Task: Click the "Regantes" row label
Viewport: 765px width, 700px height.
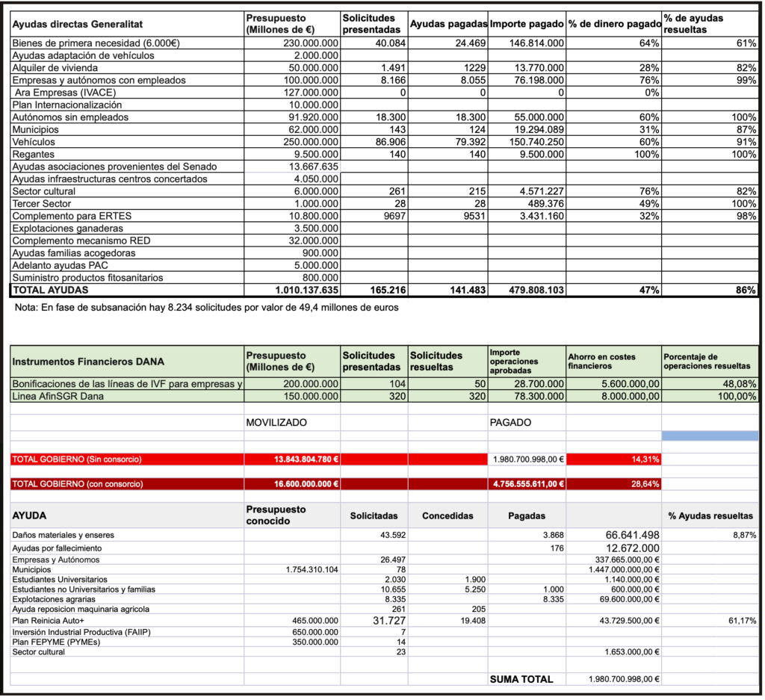Action: [x=34, y=154]
